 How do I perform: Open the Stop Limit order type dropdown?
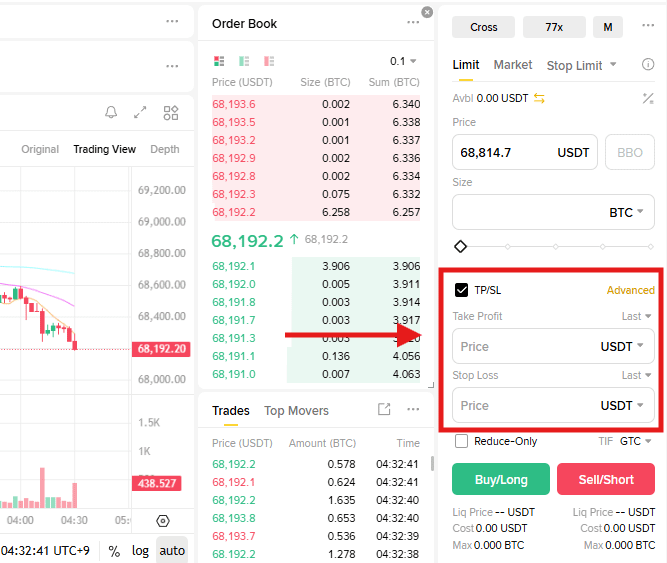click(x=581, y=65)
